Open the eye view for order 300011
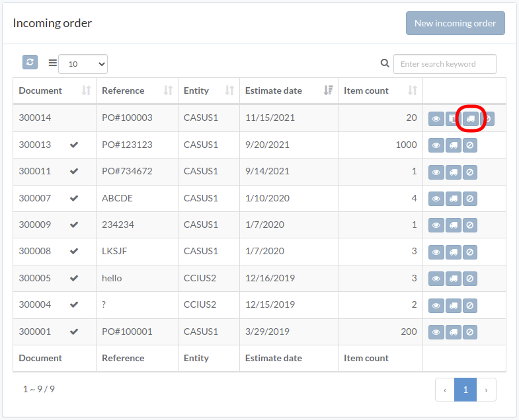519x420 pixels. (x=436, y=172)
